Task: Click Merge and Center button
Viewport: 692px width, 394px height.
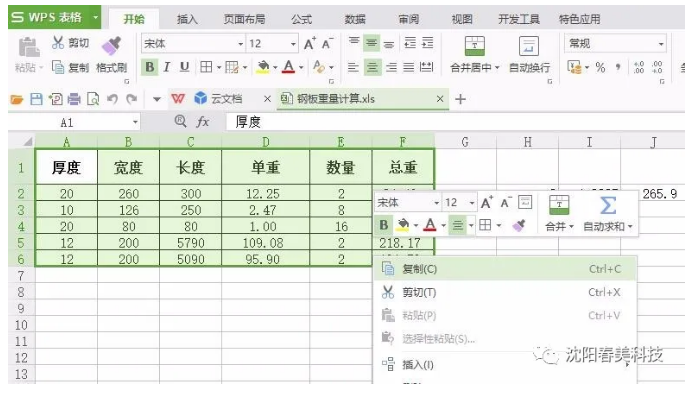Action: (x=474, y=55)
